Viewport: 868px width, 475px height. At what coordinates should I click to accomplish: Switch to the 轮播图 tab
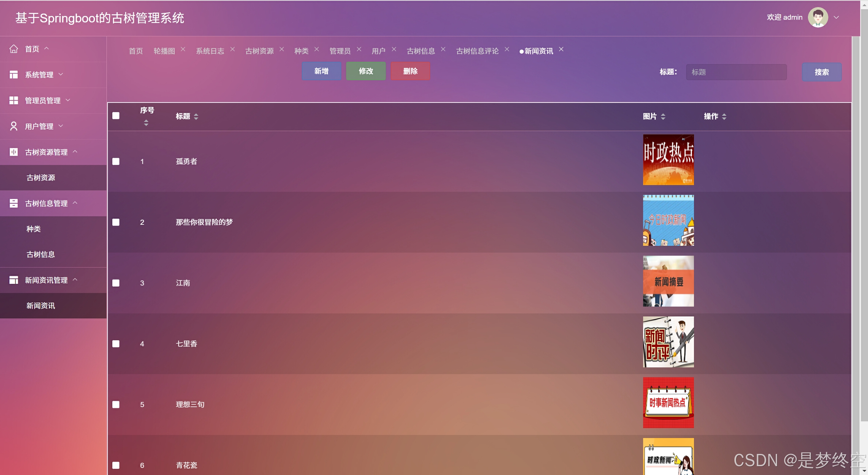pyautogui.click(x=164, y=51)
